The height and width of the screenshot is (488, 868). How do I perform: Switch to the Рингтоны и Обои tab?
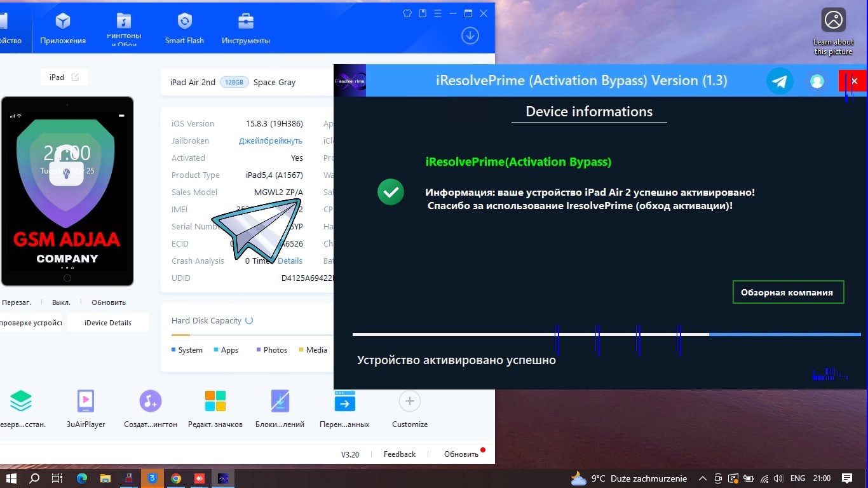click(x=124, y=29)
